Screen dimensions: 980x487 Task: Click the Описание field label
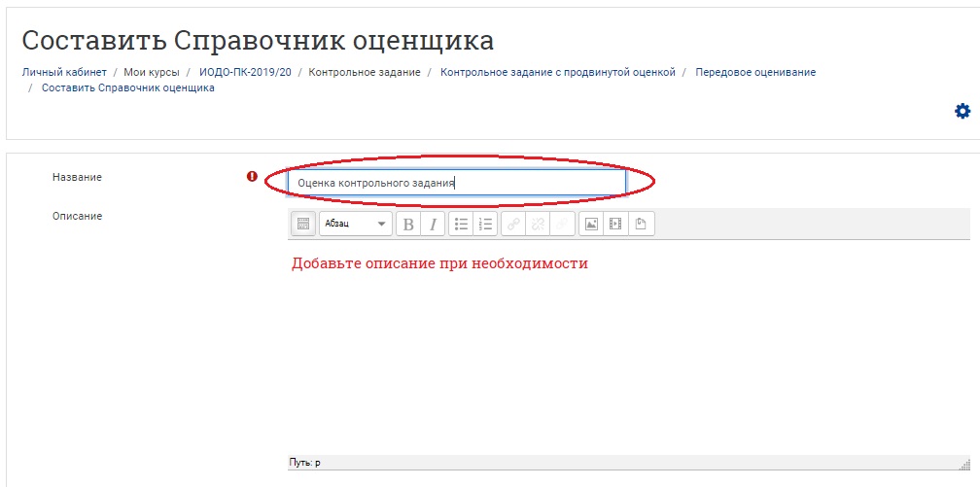[77, 217]
